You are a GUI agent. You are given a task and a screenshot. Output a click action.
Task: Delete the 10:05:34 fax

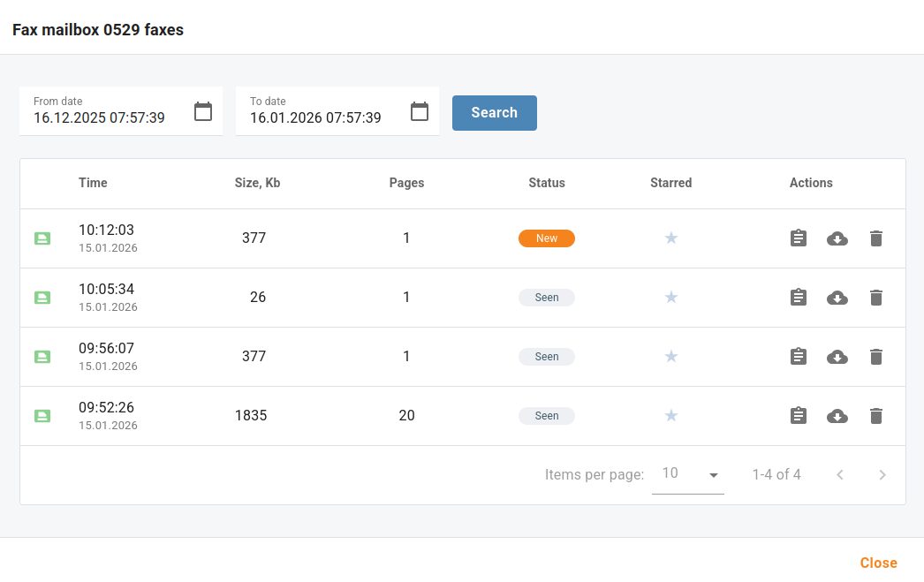click(875, 298)
